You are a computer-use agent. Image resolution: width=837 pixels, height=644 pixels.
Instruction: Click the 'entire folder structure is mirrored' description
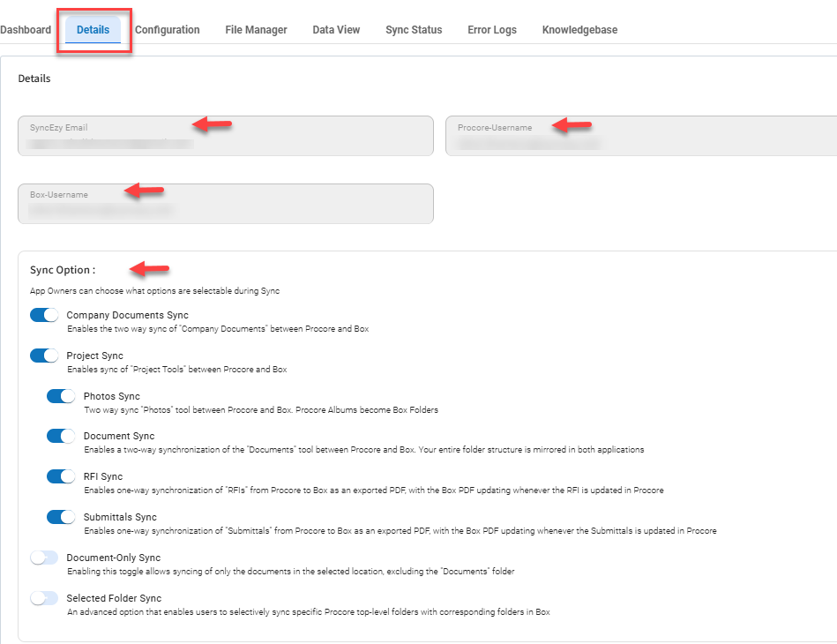364,450
